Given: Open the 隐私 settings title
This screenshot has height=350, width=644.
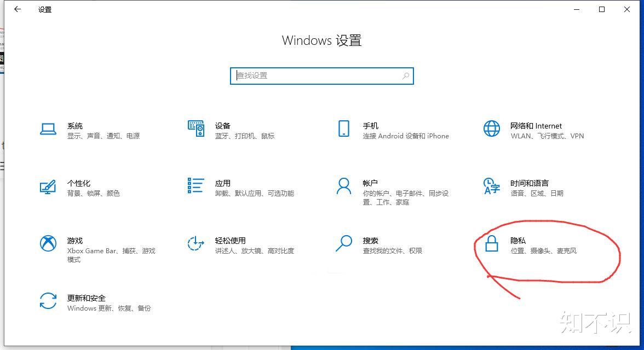Looking at the screenshot, I should tap(518, 241).
